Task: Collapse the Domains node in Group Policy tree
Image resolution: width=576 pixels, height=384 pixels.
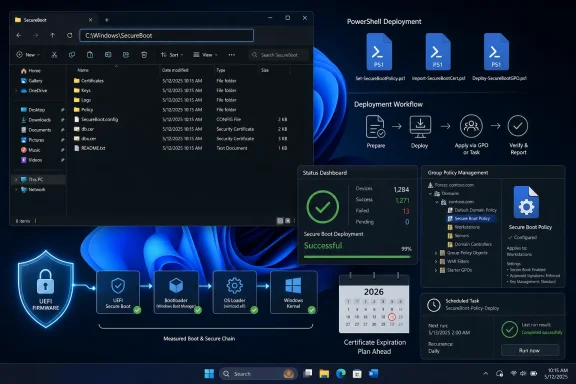Action: point(430,194)
